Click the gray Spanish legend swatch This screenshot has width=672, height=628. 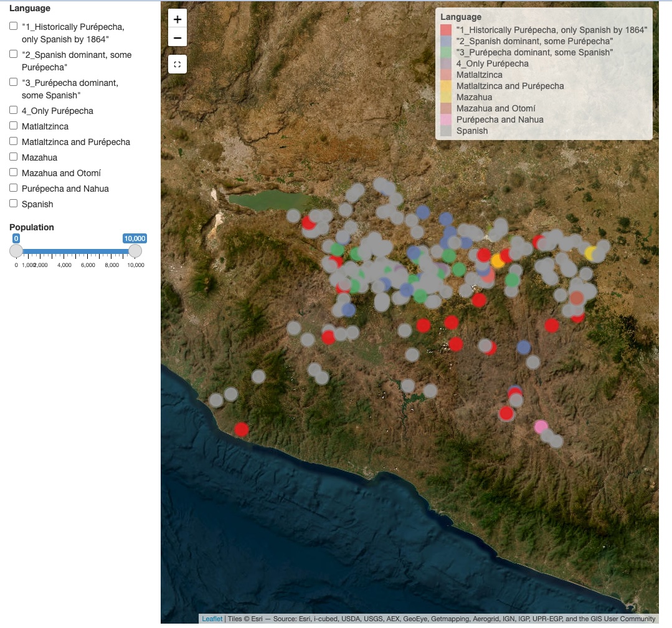[x=446, y=131]
